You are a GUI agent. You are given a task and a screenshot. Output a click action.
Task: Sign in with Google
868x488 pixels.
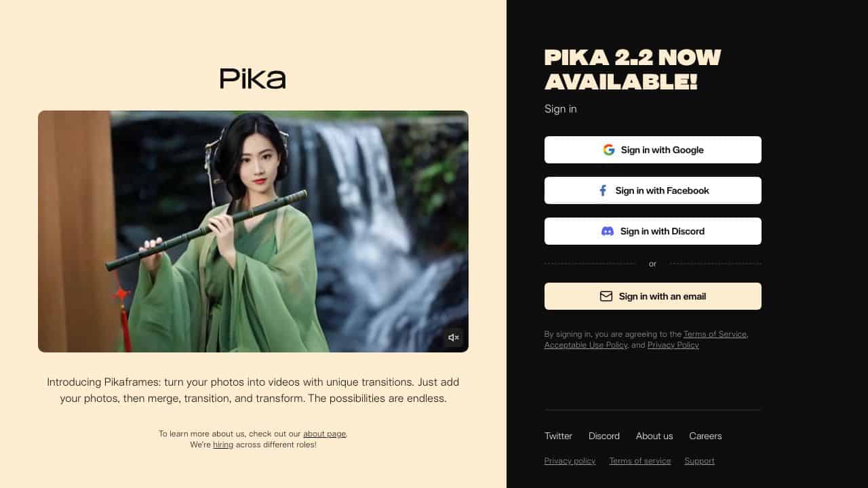click(x=653, y=150)
